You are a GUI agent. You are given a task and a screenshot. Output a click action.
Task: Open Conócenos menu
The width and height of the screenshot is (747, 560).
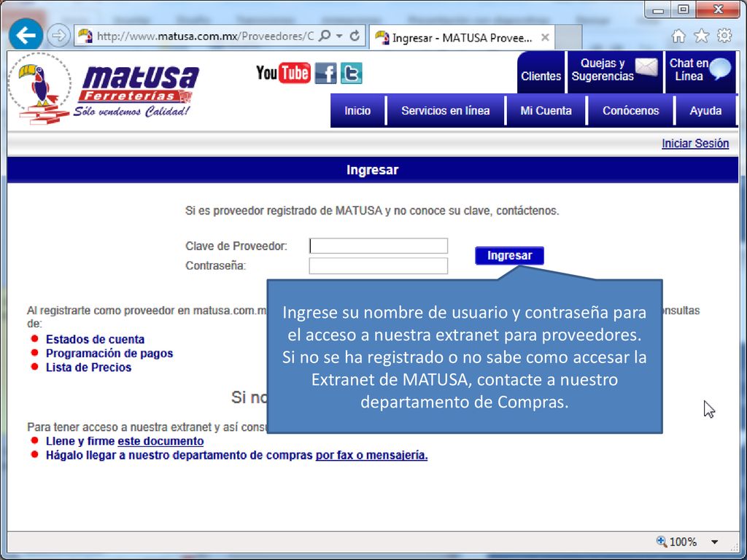click(631, 111)
